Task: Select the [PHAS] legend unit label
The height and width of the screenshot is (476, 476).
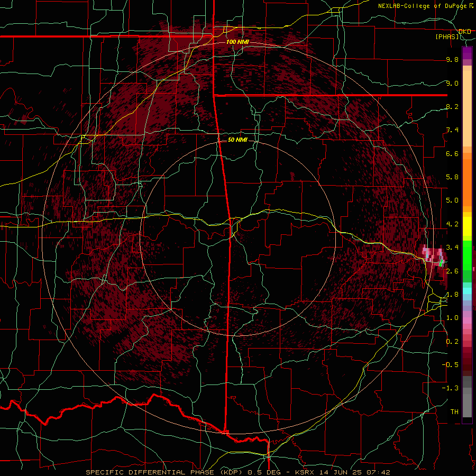Action: point(447,36)
